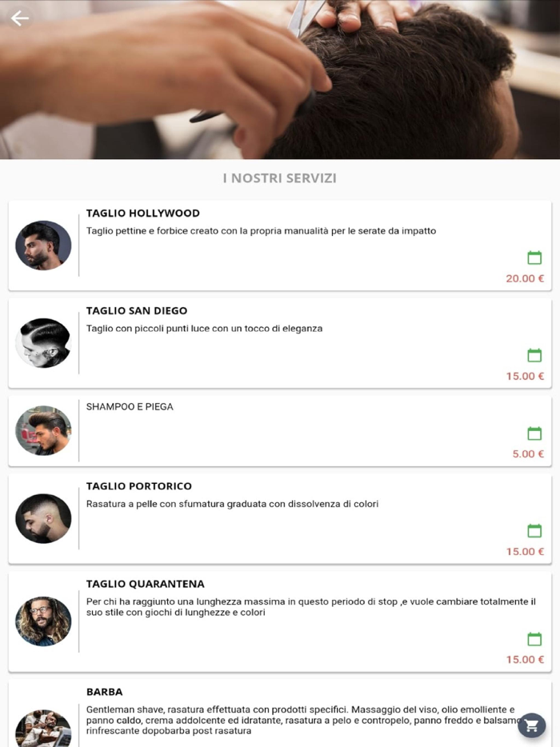Tap the Barba service thumbnail

pos(43,729)
